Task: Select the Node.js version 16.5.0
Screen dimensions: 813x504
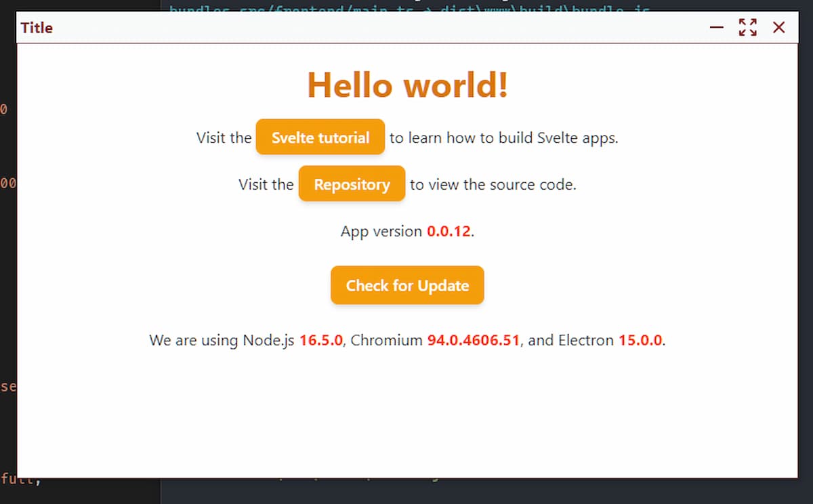Action: coord(321,340)
